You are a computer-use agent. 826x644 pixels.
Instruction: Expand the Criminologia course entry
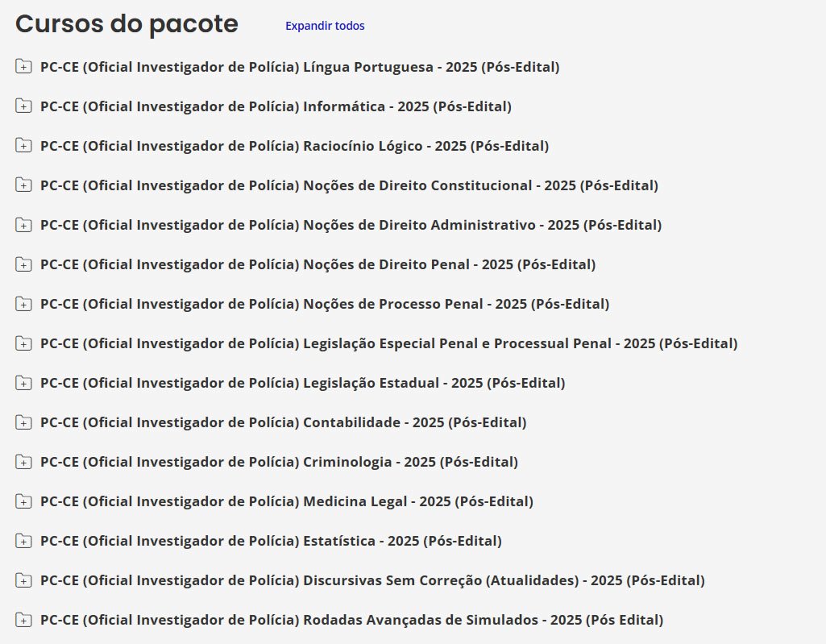[279, 462]
